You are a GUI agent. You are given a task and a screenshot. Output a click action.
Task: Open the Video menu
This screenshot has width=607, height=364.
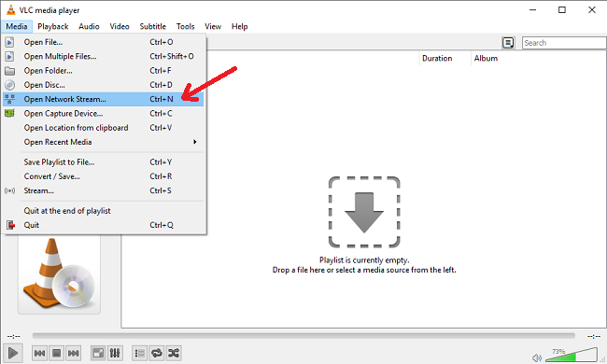(120, 26)
